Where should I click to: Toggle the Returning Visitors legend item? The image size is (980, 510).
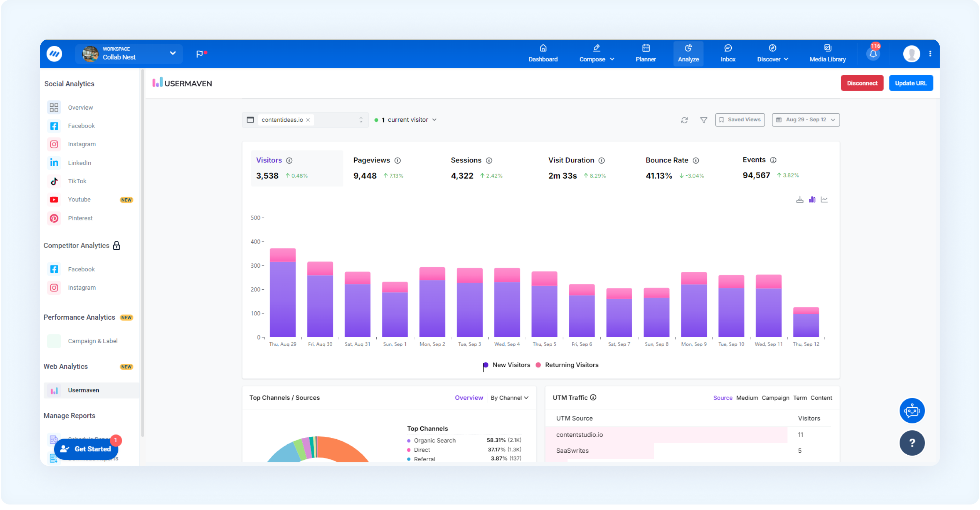pos(567,365)
